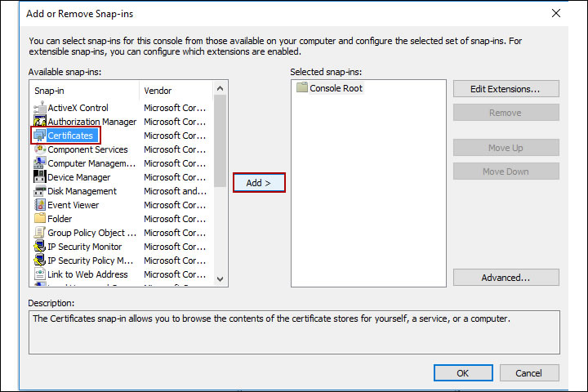
Task: Open Edit Extensions dialog
Action: click(x=506, y=89)
